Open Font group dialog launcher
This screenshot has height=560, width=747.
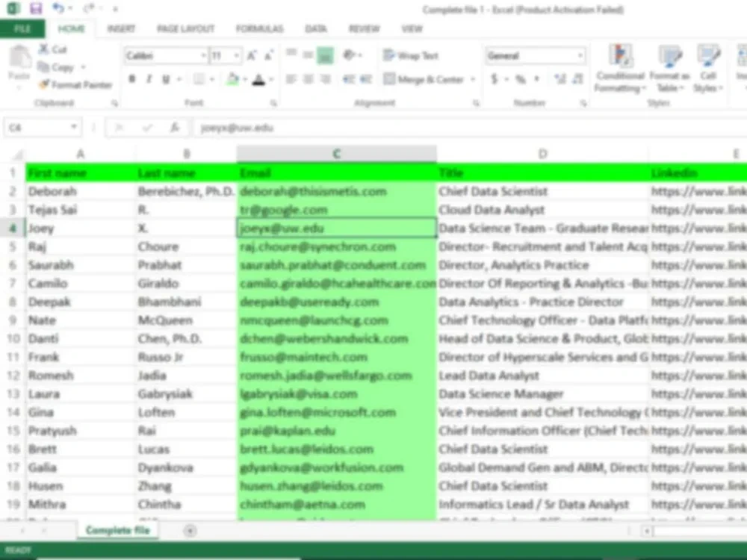point(274,103)
